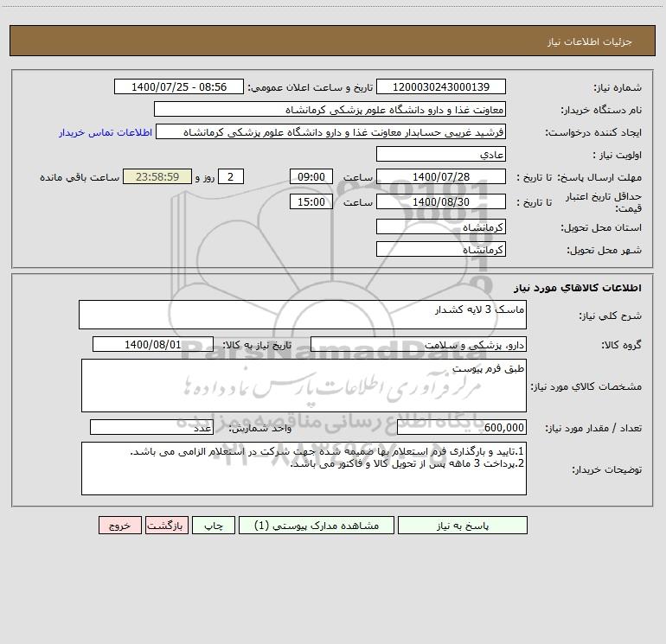Click واحد شمارش label
The image size is (666, 644).
[x=260, y=428]
